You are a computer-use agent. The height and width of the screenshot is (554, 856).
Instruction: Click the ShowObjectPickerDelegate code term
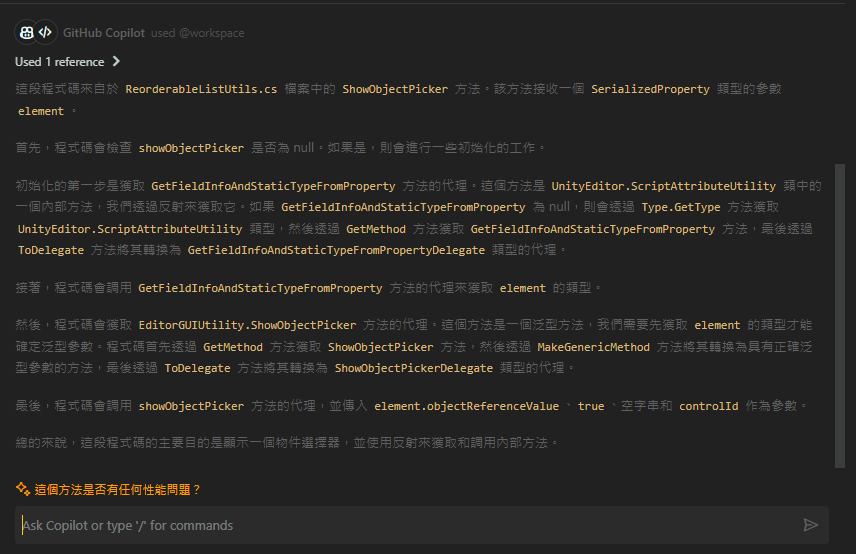pos(414,368)
